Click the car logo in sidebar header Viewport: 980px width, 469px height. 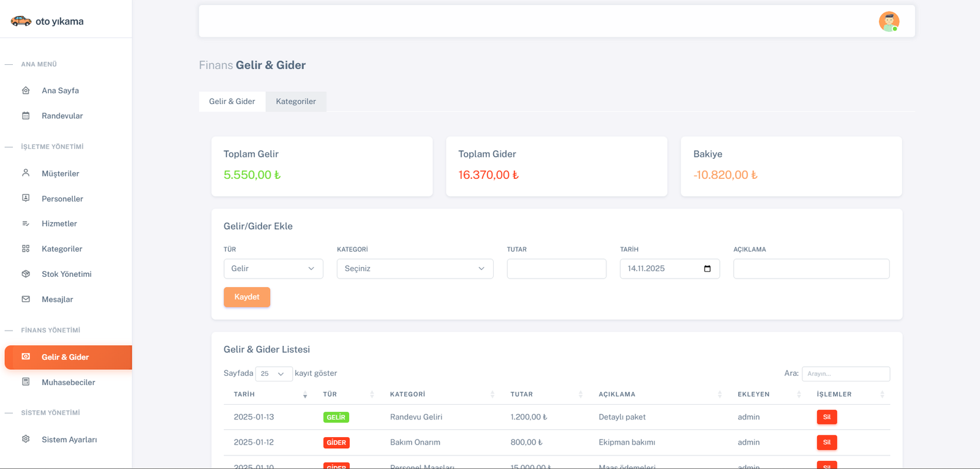point(21,21)
